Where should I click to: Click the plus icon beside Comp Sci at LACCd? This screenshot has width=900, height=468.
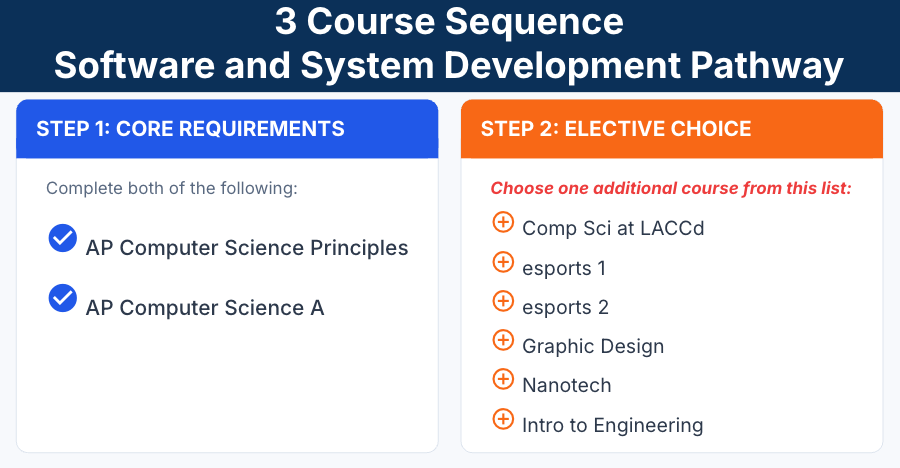pyautogui.click(x=503, y=222)
